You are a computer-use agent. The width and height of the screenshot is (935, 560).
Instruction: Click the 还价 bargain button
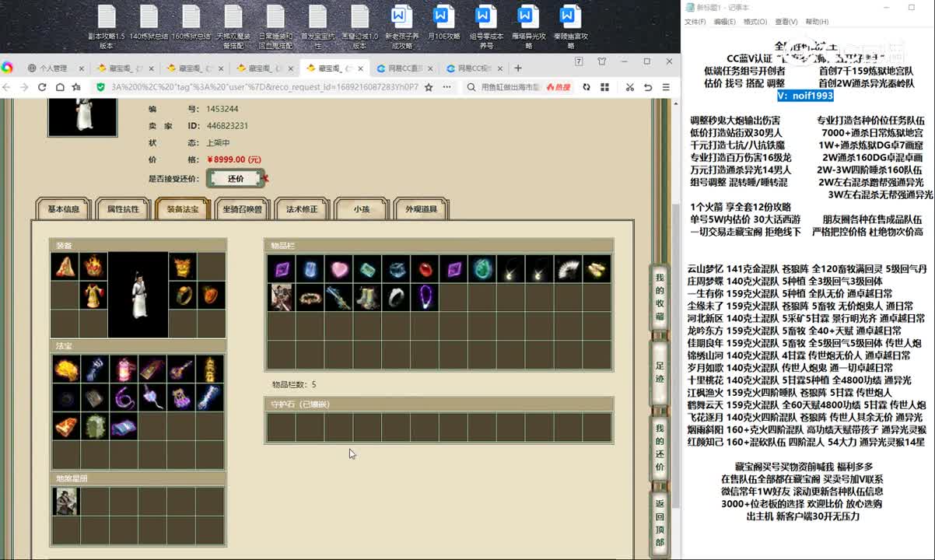pos(236,178)
